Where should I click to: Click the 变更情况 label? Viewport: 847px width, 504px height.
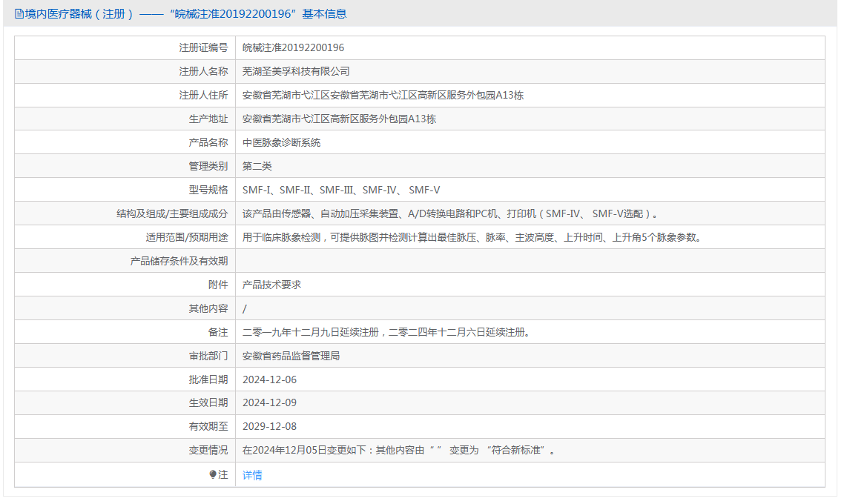pos(208,450)
